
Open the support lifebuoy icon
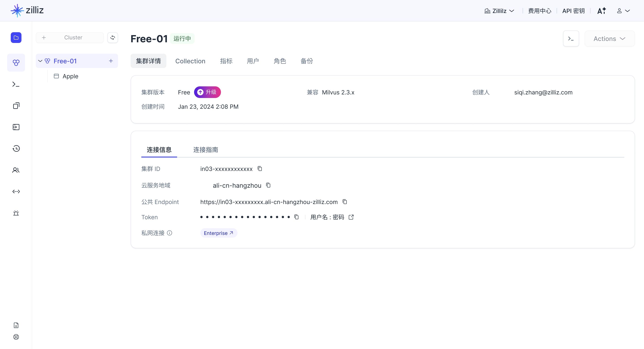click(x=16, y=337)
